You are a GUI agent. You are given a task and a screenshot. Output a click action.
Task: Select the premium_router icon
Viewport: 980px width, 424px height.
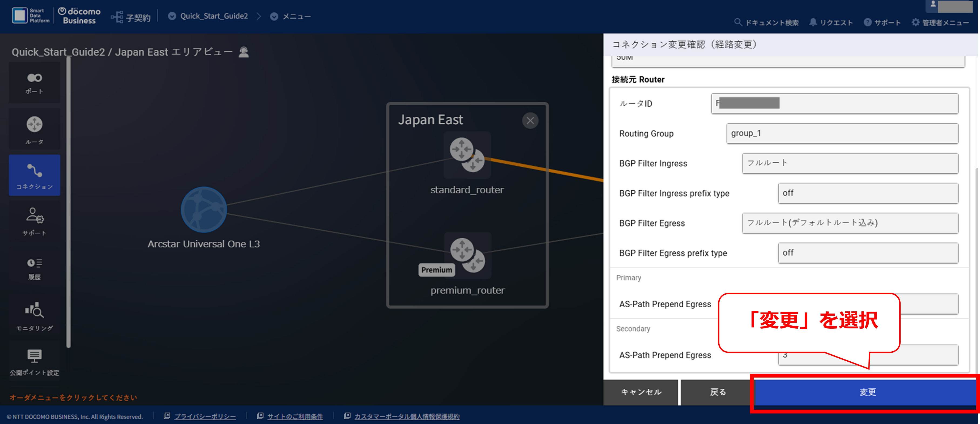coord(467,255)
